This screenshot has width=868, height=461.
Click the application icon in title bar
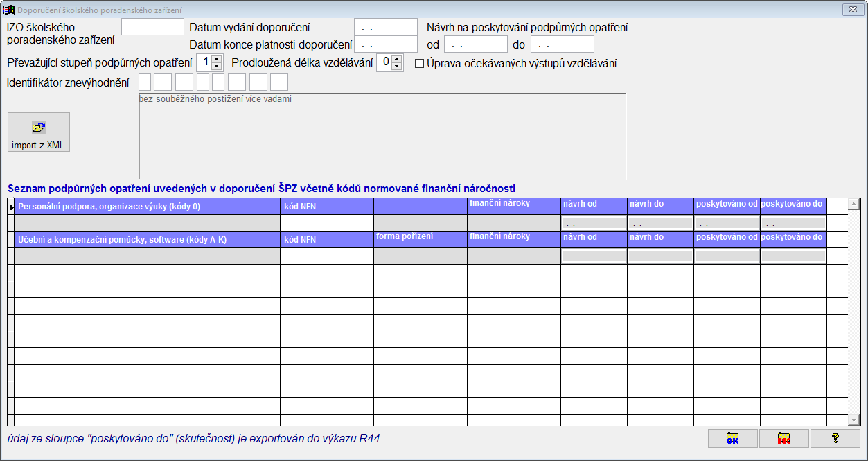click(x=9, y=10)
